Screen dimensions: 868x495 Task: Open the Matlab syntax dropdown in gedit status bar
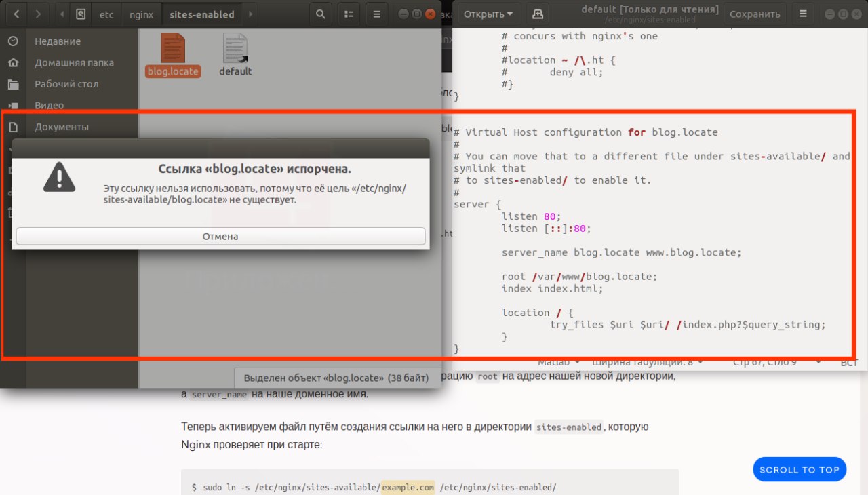click(559, 362)
